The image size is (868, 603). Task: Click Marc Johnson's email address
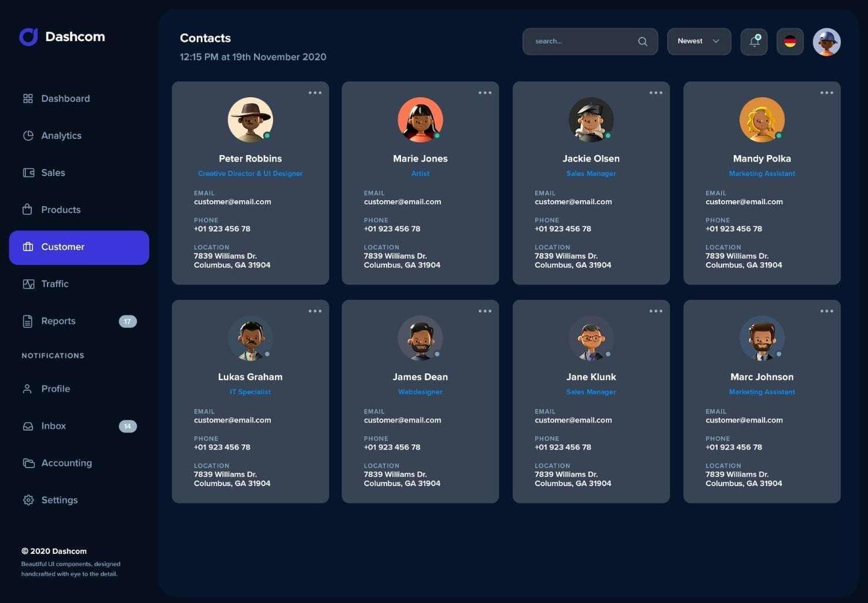[x=744, y=420]
